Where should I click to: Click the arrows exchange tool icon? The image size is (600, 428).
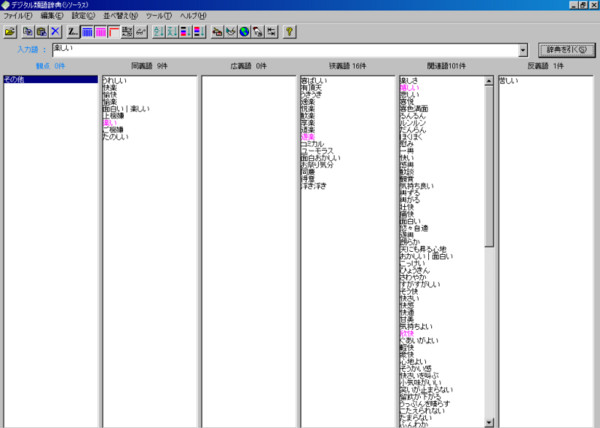coord(271,32)
